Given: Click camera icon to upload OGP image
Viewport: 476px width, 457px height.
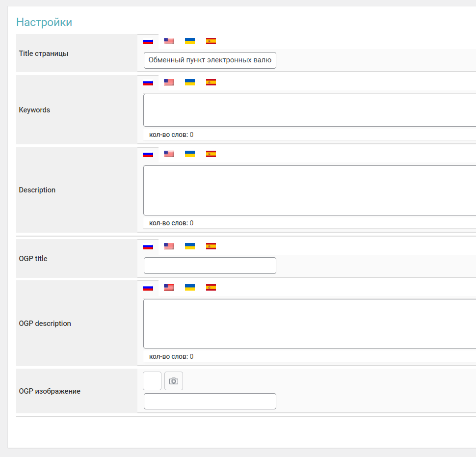Looking at the screenshot, I should click(174, 381).
